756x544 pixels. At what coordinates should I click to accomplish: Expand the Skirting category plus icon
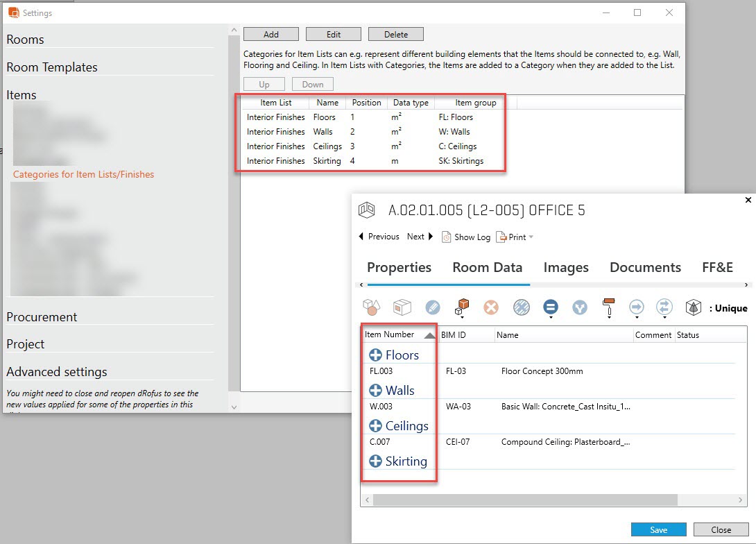(375, 461)
